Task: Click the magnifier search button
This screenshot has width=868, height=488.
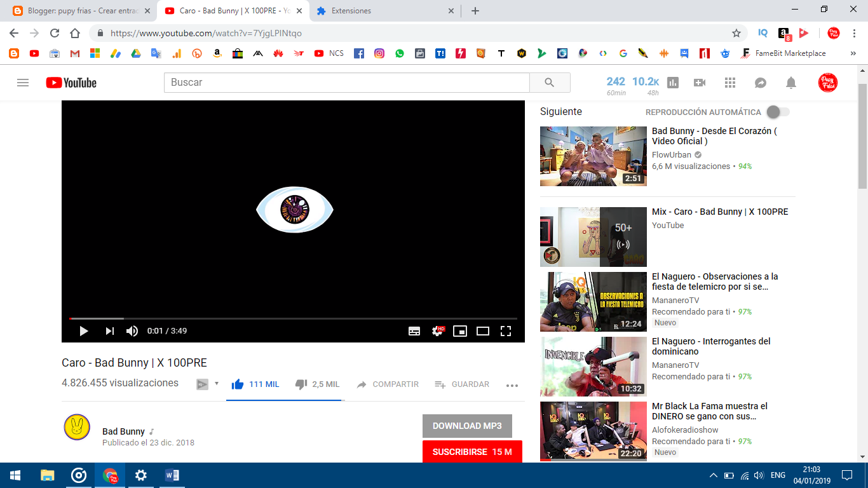Action: [x=550, y=83]
